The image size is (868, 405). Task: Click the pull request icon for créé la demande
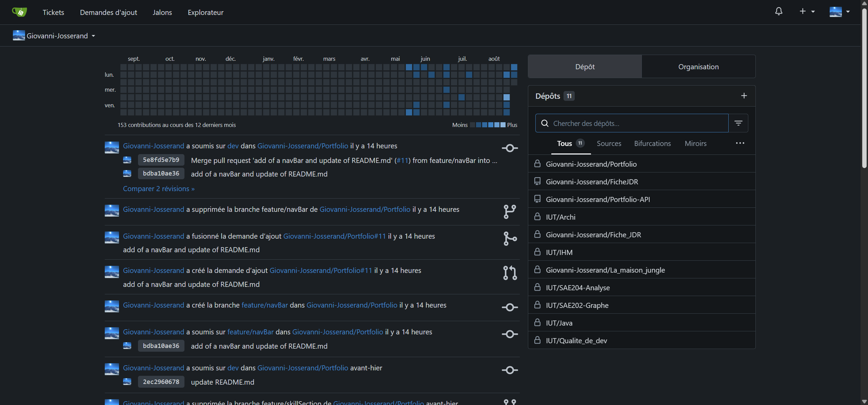pos(510,273)
